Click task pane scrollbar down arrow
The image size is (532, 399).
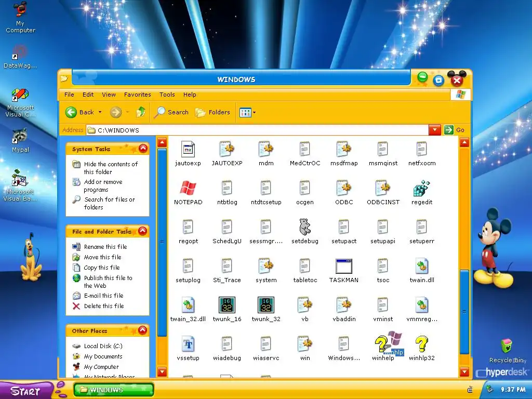click(x=162, y=372)
